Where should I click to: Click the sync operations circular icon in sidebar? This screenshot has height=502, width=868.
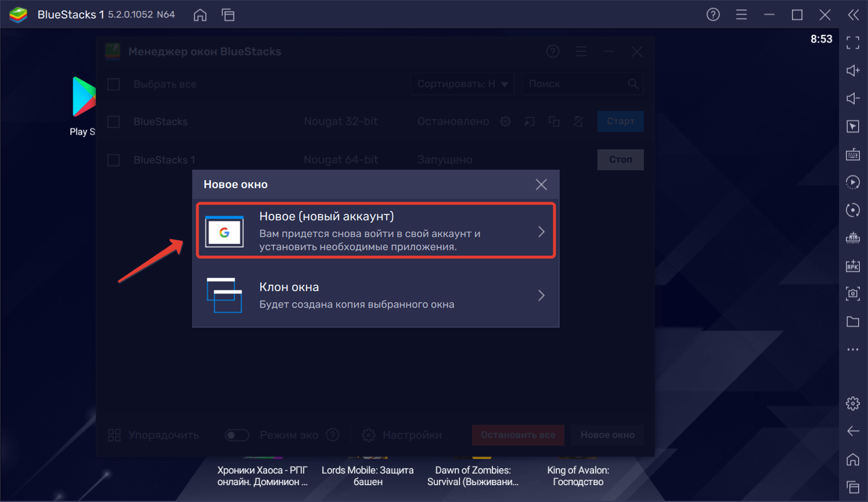click(x=853, y=210)
